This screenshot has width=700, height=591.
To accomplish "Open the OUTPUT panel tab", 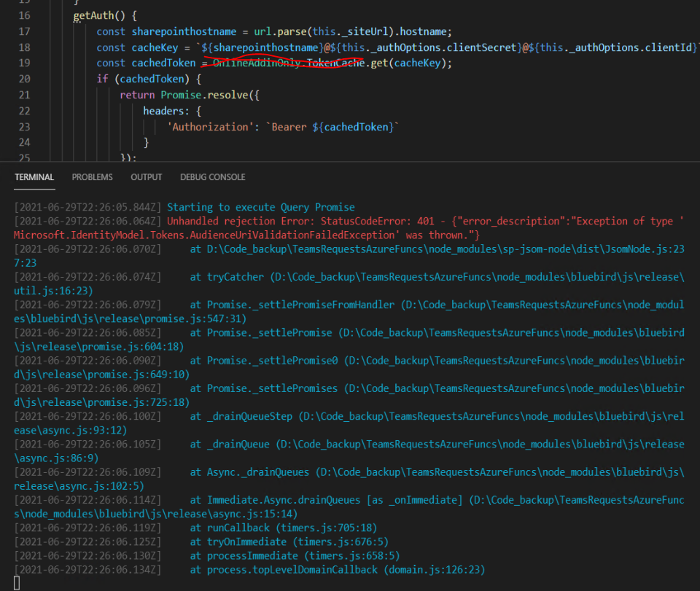I will [x=146, y=176].
